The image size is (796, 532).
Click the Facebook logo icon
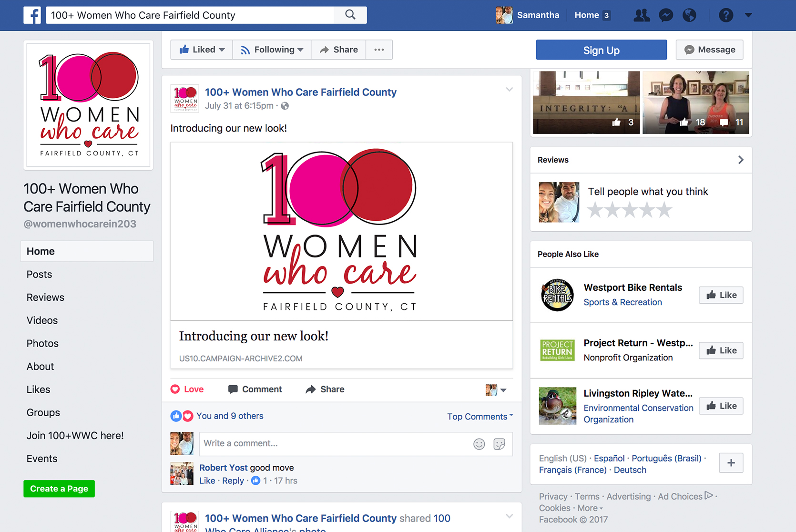[x=32, y=15]
